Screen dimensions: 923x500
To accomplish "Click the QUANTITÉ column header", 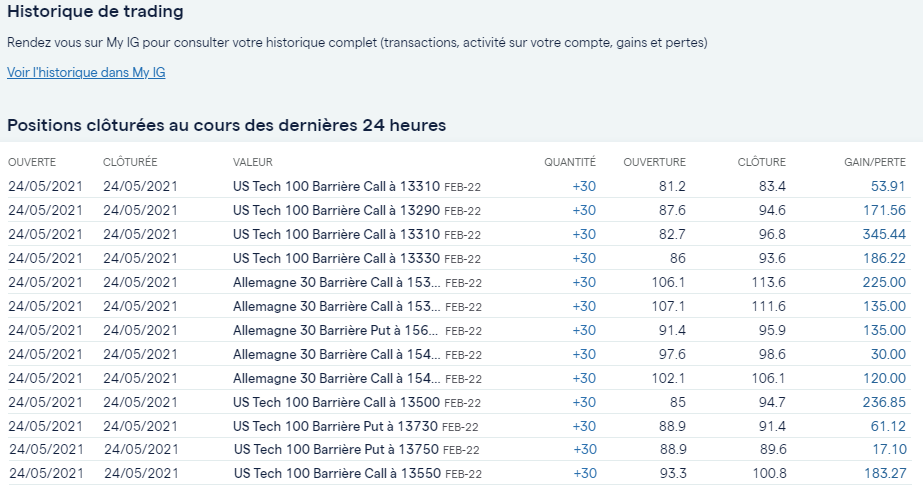I will (x=569, y=162).
